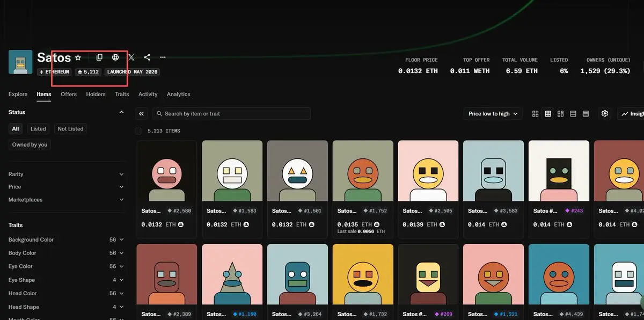This screenshot has height=320, width=644.
Task: Open Satos #2,505 item card
Action: point(428,188)
